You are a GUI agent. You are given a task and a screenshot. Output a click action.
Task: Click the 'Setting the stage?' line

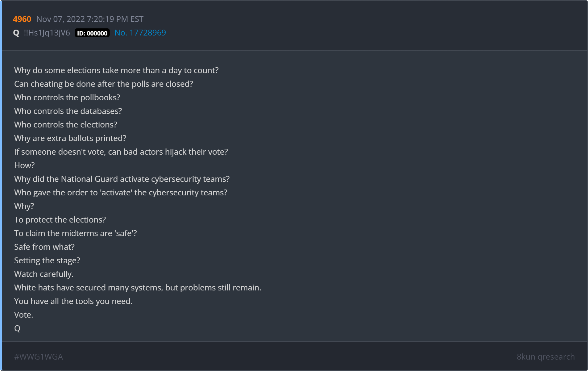tap(47, 261)
